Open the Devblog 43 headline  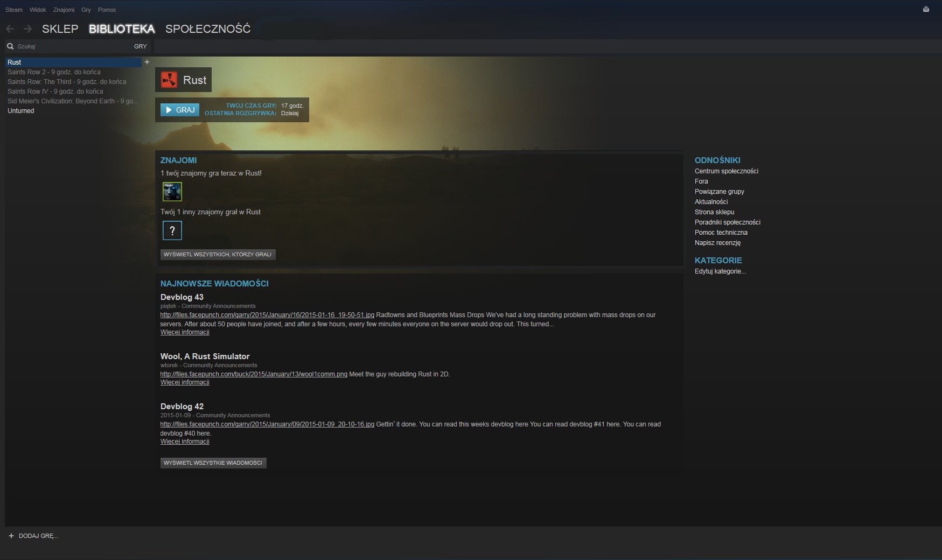click(182, 297)
